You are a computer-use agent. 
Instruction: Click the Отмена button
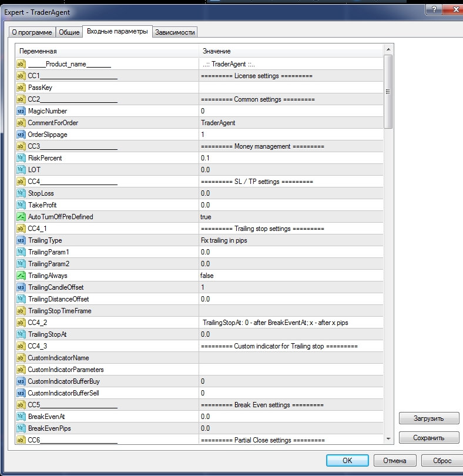pyautogui.click(x=395, y=461)
